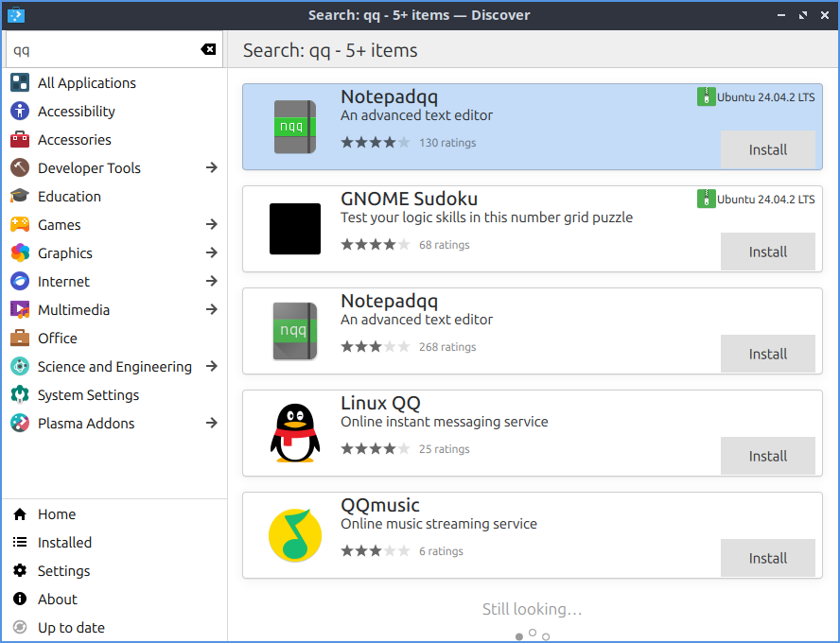Screen dimensions: 840x643
Task: Click the System Settings icon
Action: click(20, 395)
